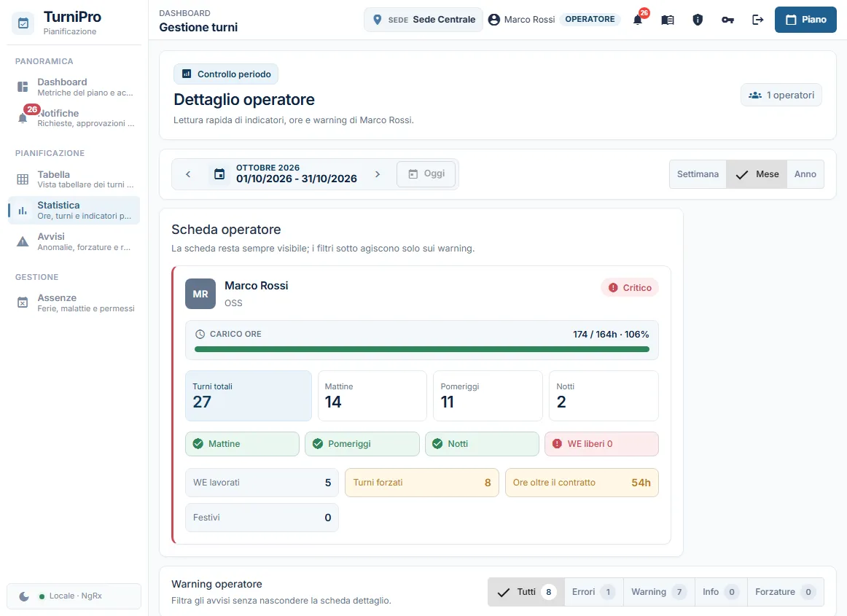
Task: Open Dashboard in the sidebar
Action: click(x=74, y=87)
